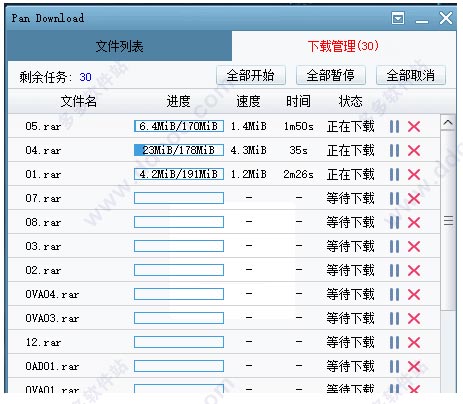Cancel all tasks with 全部取消
Screen dimensions: 463x404
[411, 75]
